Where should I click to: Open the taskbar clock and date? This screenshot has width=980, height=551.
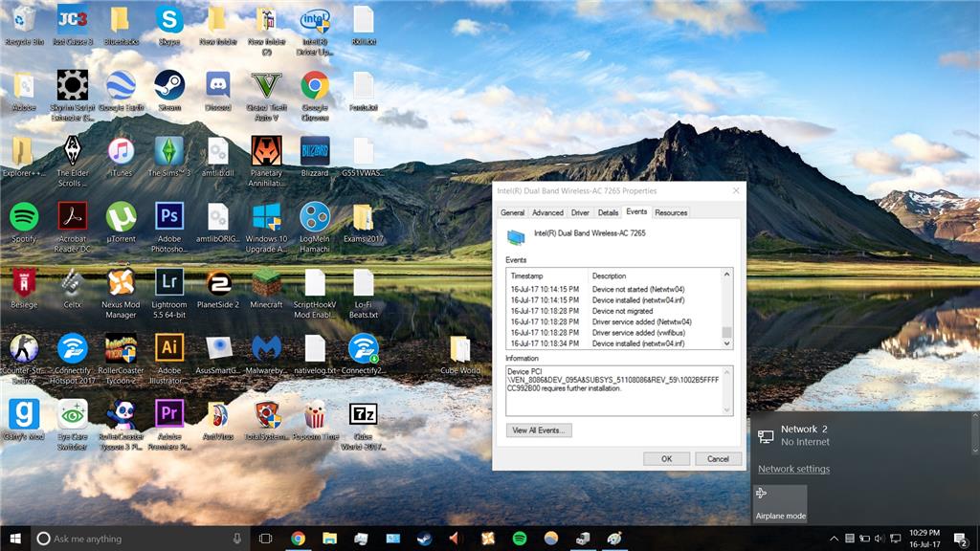(x=924, y=539)
